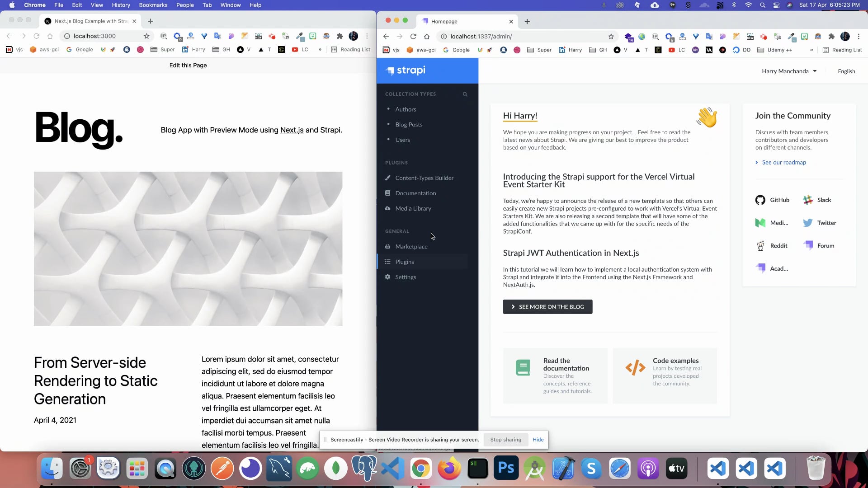Open the Harry Manchanda user dropdown

[789, 71]
